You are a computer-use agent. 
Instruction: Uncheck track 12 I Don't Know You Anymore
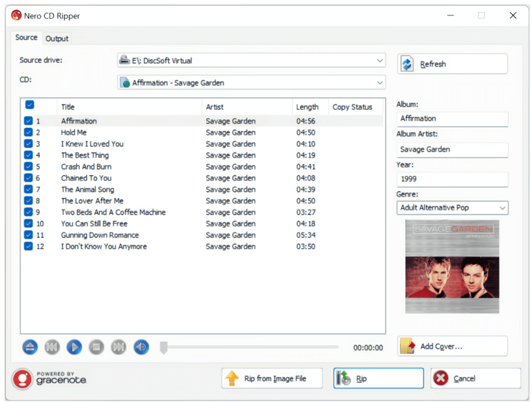(x=28, y=246)
